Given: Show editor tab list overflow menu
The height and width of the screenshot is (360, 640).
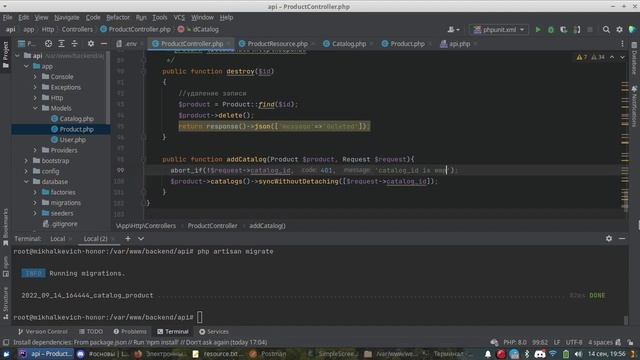Looking at the screenshot, I should pos(622,44).
